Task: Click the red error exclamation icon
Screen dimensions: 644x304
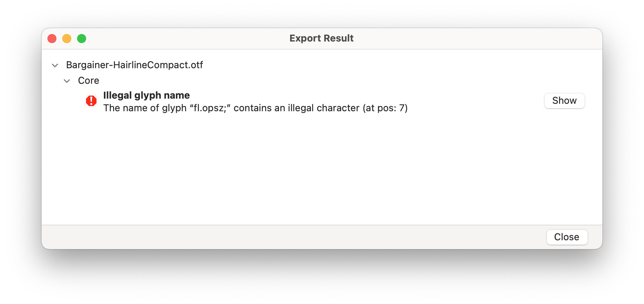Action: [x=91, y=101]
